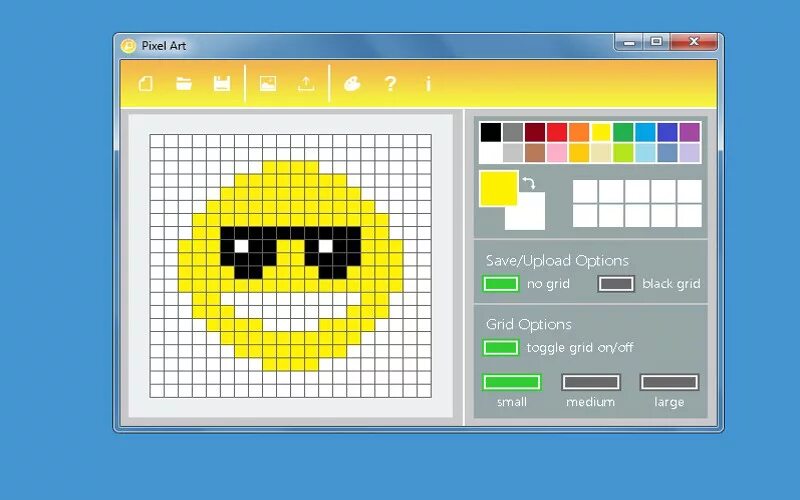Pick the bright red color swatch
800x500 pixels.
pos(557,133)
